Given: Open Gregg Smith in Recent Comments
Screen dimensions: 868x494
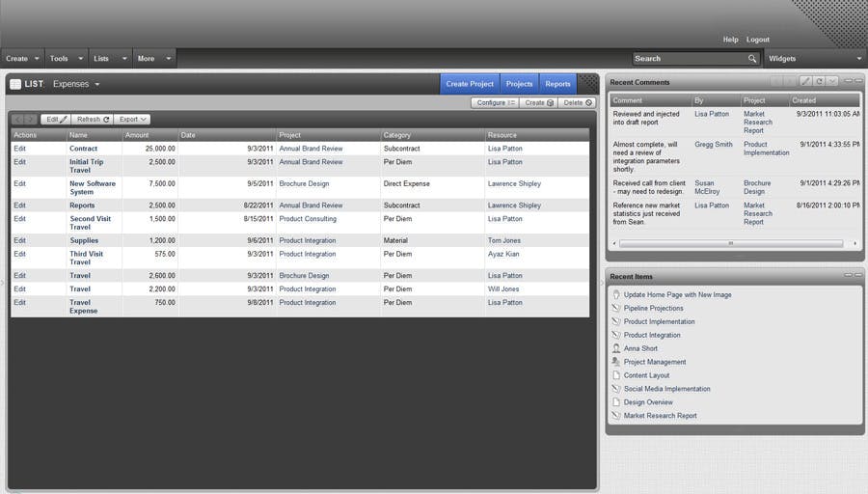Looking at the screenshot, I should (x=714, y=144).
